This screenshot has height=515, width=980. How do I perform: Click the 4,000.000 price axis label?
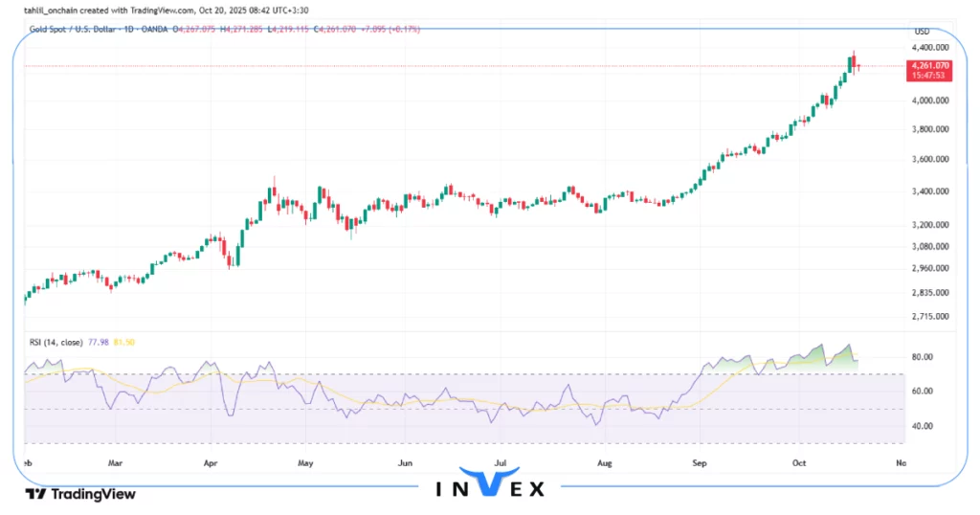(x=930, y=101)
